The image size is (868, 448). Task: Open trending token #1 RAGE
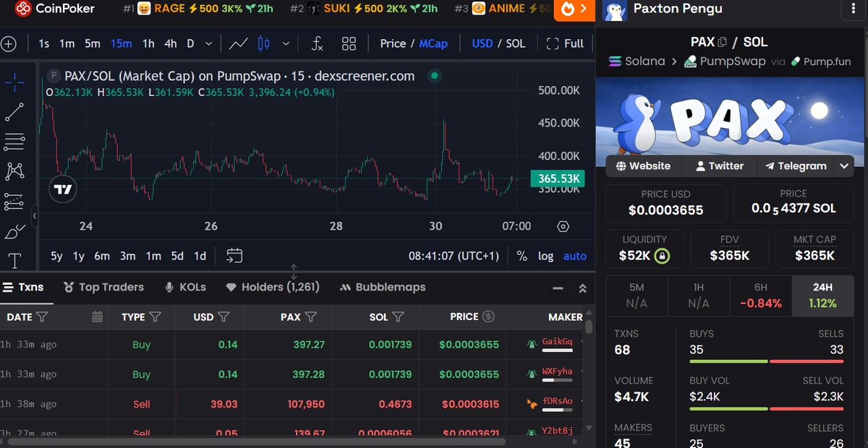coord(198,9)
